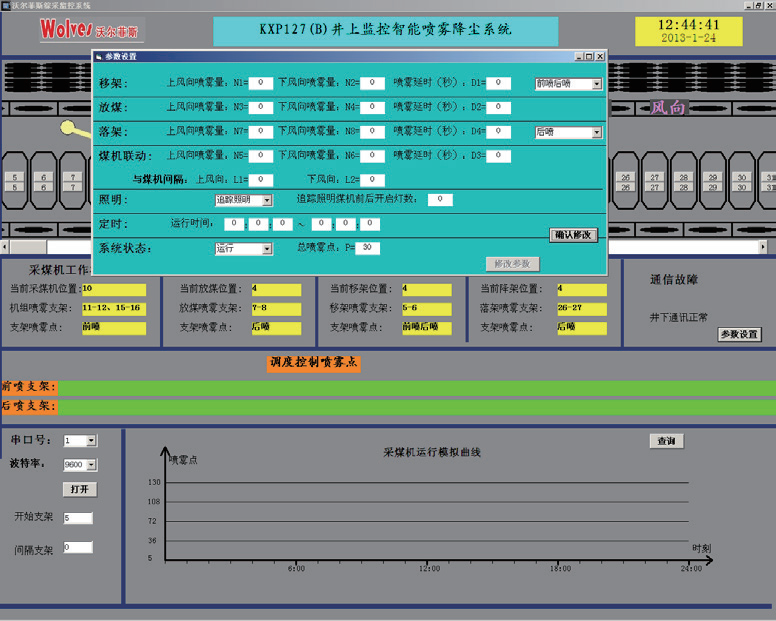Screen dimensions: 776x621
Task: Click support unit number 26 in rack
Action: [x=625, y=181]
